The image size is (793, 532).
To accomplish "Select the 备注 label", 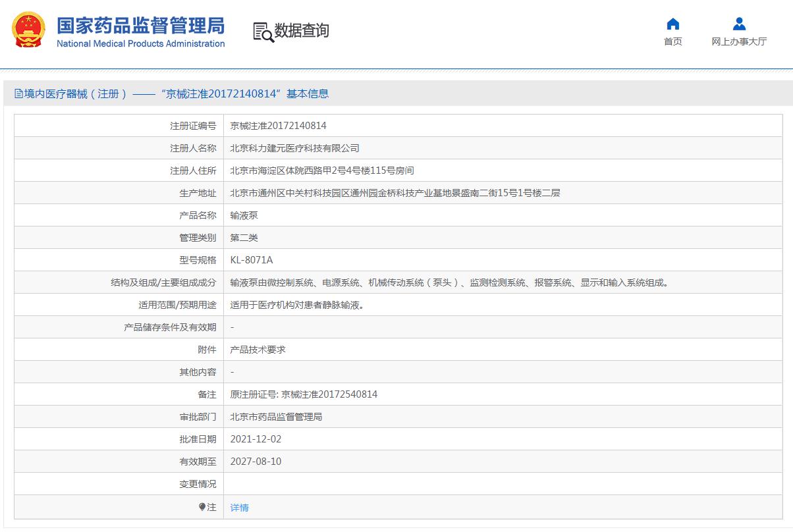I will tap(207, 394).
